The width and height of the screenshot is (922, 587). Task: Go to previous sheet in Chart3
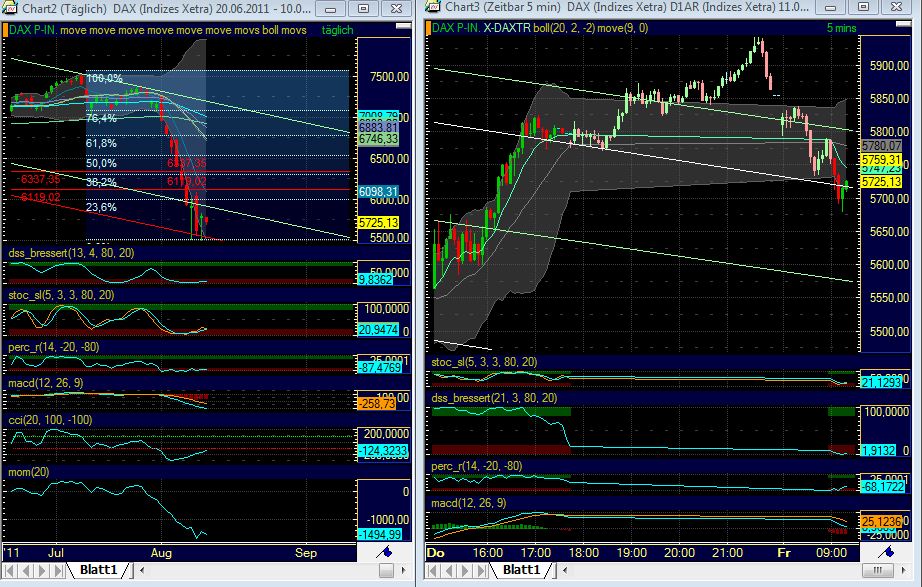coord(449,571)
